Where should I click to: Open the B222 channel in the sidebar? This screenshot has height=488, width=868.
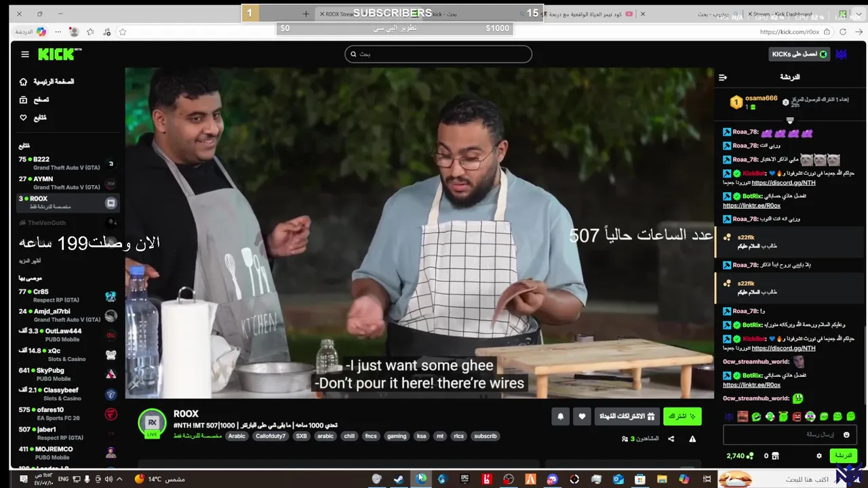(67, 163)
